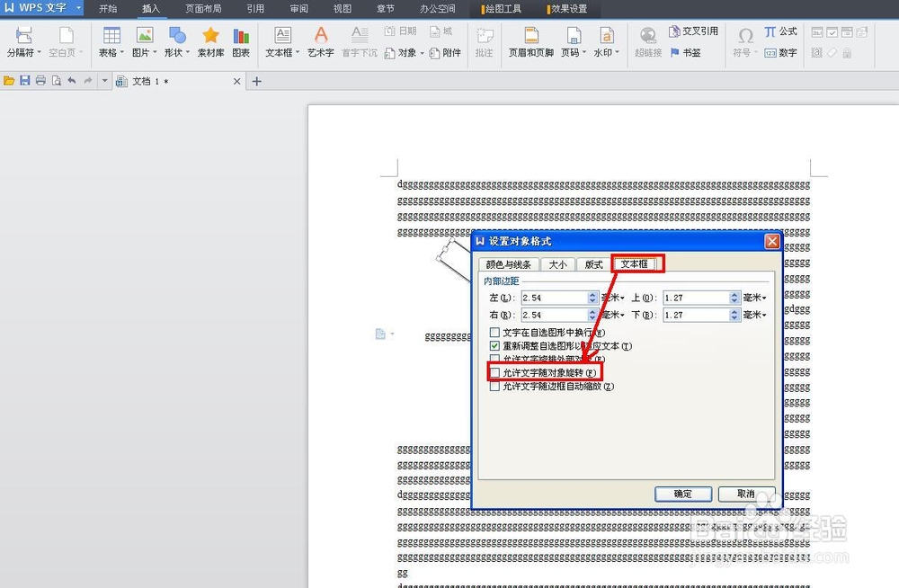The width and height of the screenshot is (899, 588).
Task: Click the 表格 table insert icon
Action: point(111,36)
